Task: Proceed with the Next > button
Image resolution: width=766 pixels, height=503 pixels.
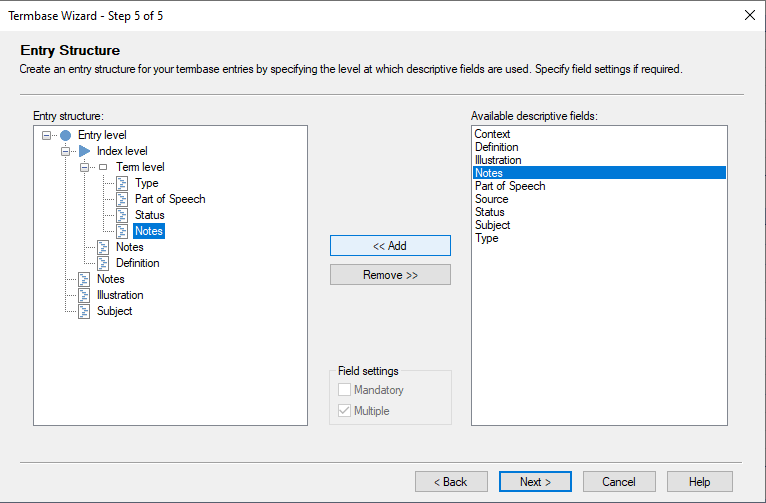Action: pyautogui.click(x=535, y=482)
